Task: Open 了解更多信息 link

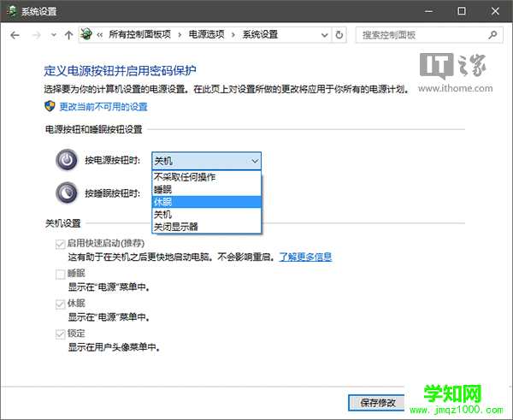Action: 305,257
